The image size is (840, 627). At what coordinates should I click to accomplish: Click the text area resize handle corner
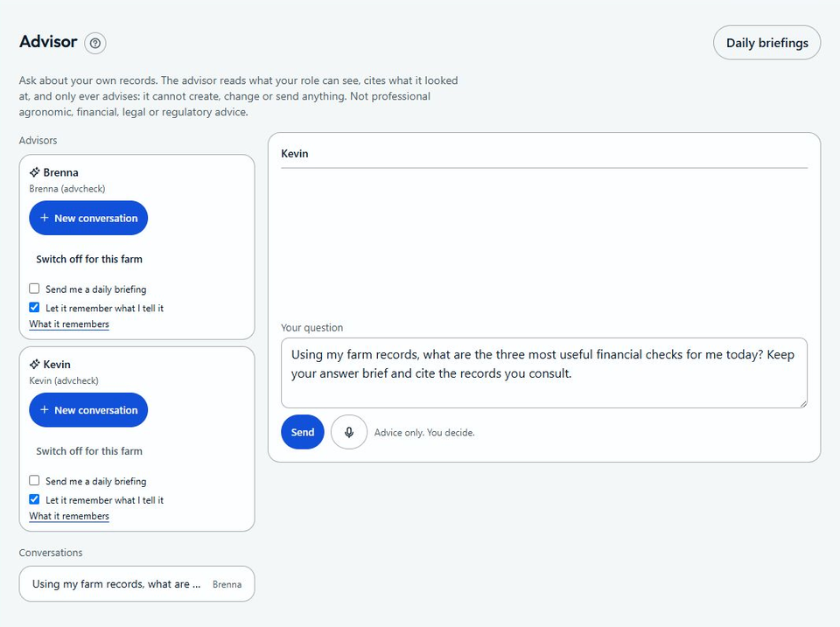click(x=803, y=404)
